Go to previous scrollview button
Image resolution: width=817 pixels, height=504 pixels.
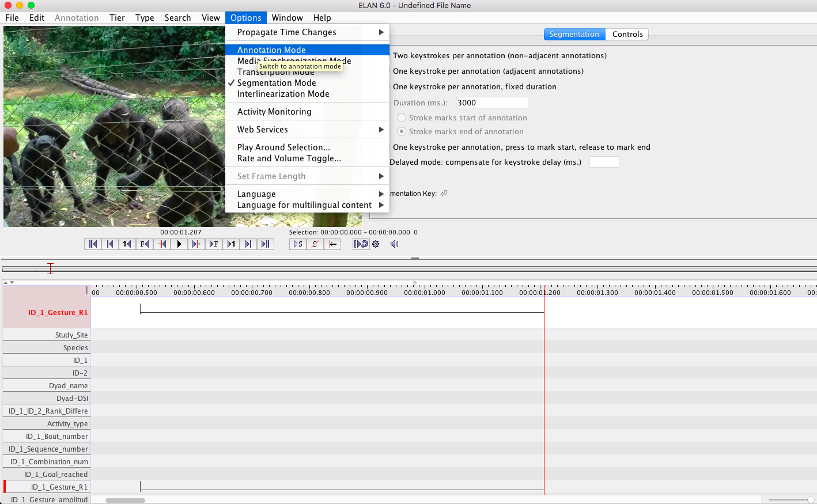coord(110,244)
